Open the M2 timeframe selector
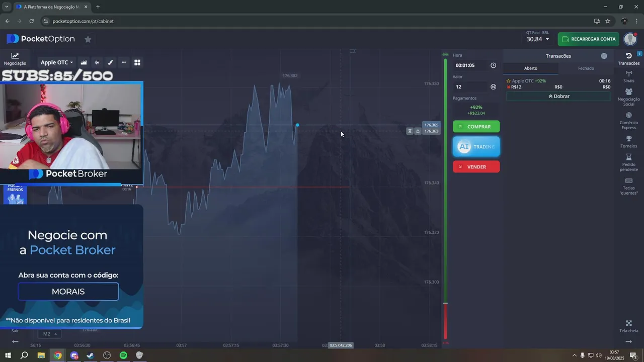The image size is (644, 362). click(49, 334)
